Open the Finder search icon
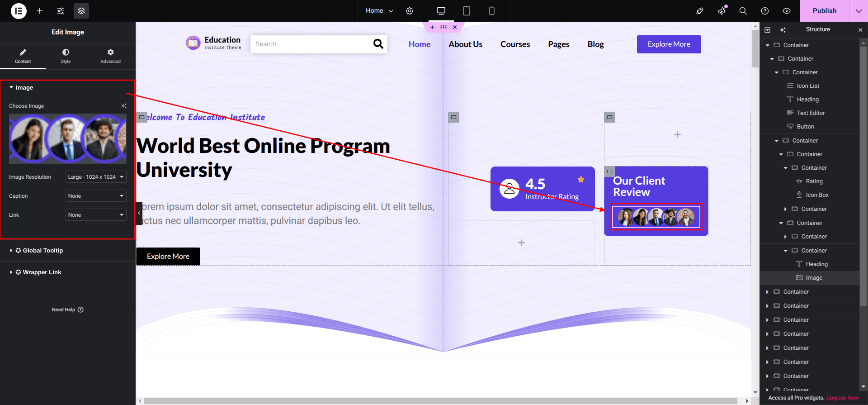Viewport: 868px width, 405px height. 743,11
